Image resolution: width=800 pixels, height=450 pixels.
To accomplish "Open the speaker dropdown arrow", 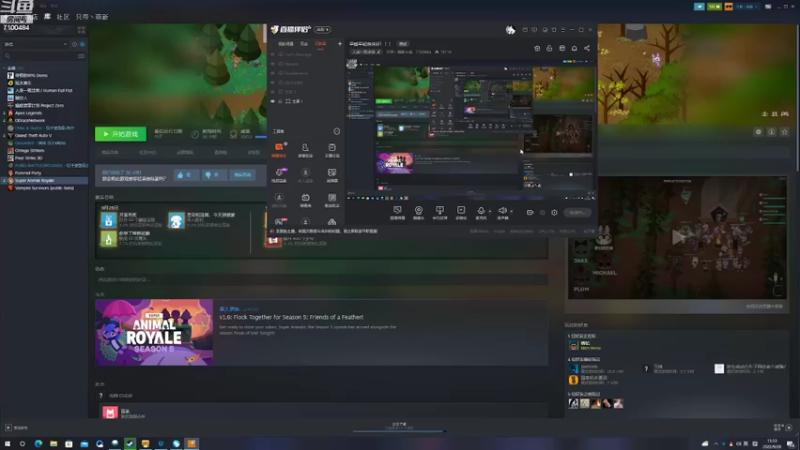I will click(512, 211).
